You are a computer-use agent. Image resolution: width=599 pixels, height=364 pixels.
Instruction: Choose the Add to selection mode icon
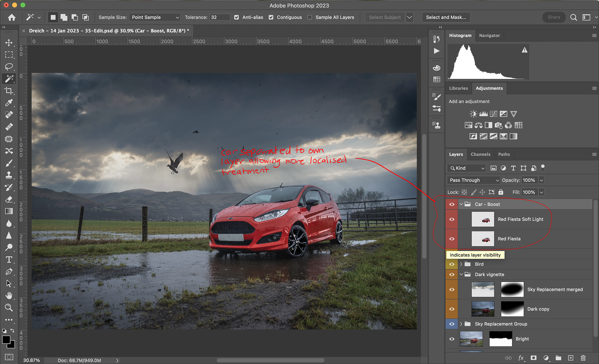click(64, 17)
